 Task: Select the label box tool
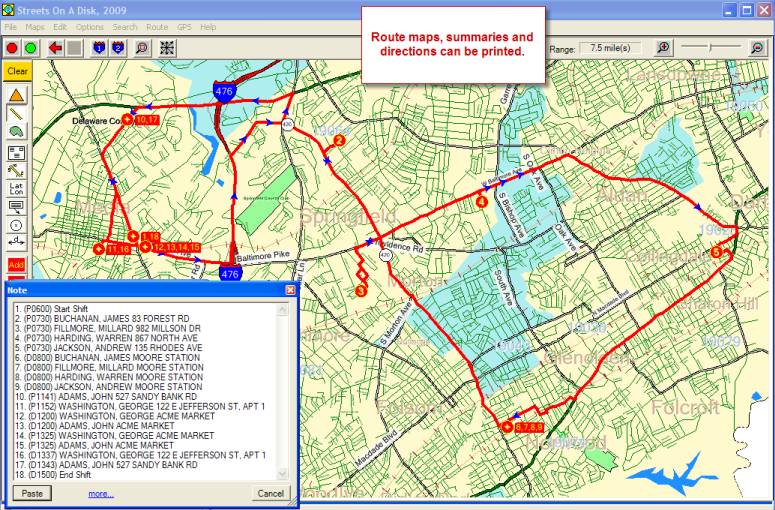tap(17, 153)
